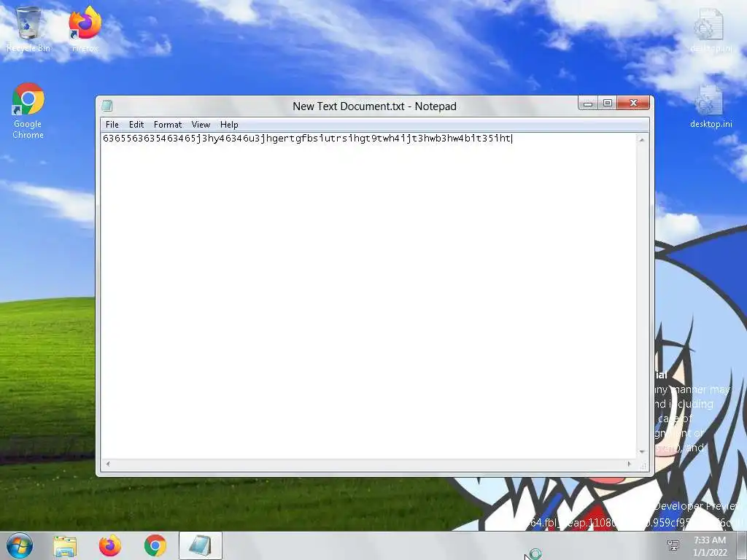The height and width of the screenshot is (560, 747).
Task: Open File Explorer from the taskbar
Action: (x=65, y=545)
